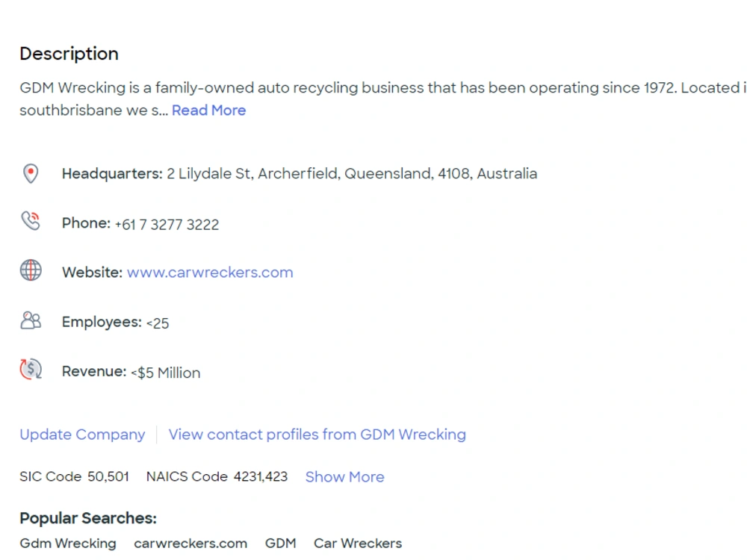Select the Car Wreckers popular search
This screenshot has height=560, width=747.
click(358, 544)
